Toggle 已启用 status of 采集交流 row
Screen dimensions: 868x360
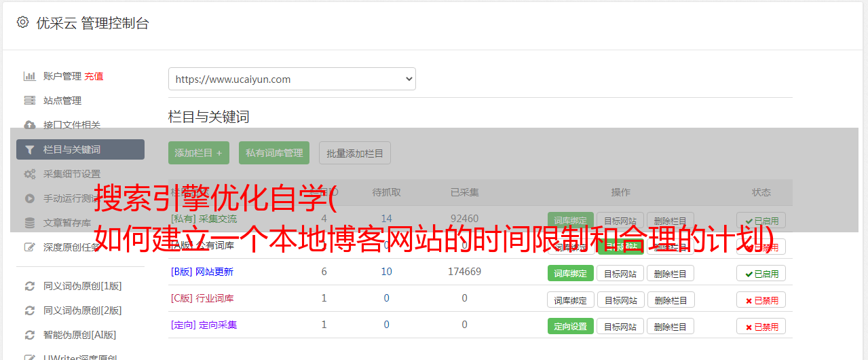tap(761, 220)
